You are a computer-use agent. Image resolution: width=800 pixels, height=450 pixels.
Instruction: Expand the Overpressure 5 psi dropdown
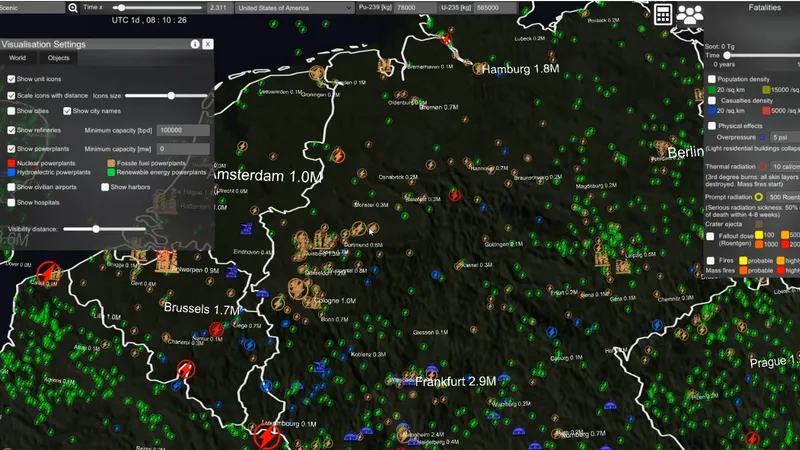780,136
